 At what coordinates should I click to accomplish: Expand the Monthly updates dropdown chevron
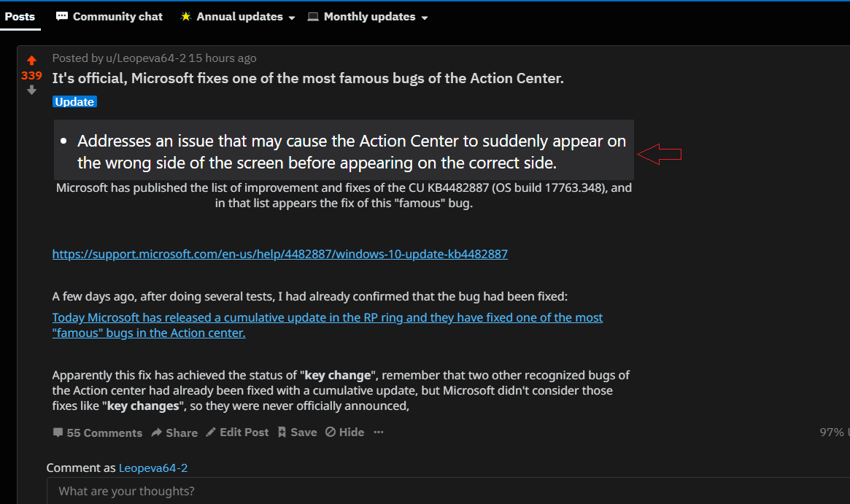point(425,17)
